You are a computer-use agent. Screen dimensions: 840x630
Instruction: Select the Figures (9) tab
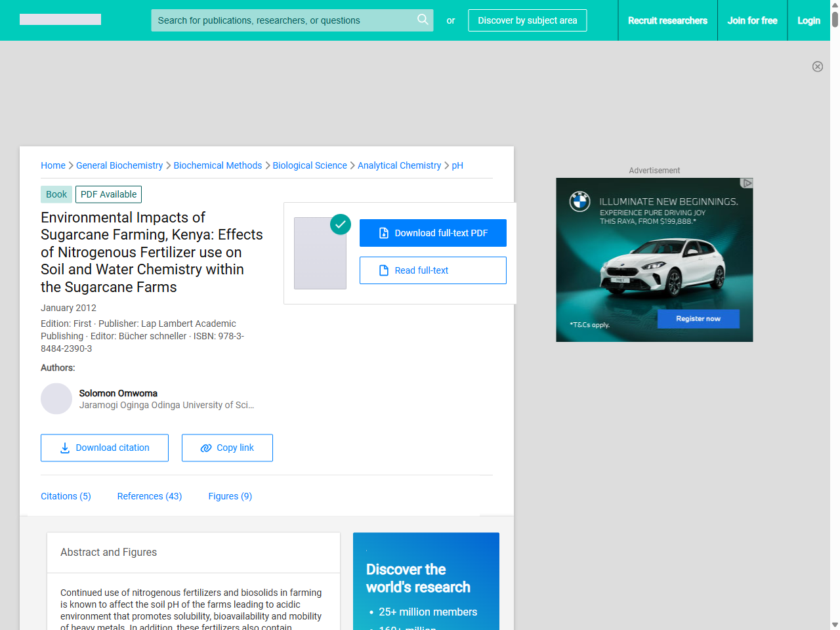click(x=230, y=496)
